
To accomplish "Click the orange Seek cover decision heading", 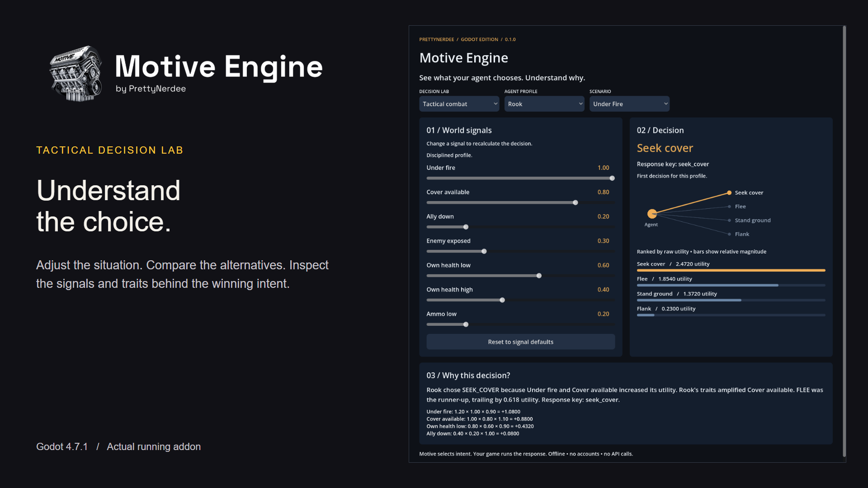I will tap(665, 148).
